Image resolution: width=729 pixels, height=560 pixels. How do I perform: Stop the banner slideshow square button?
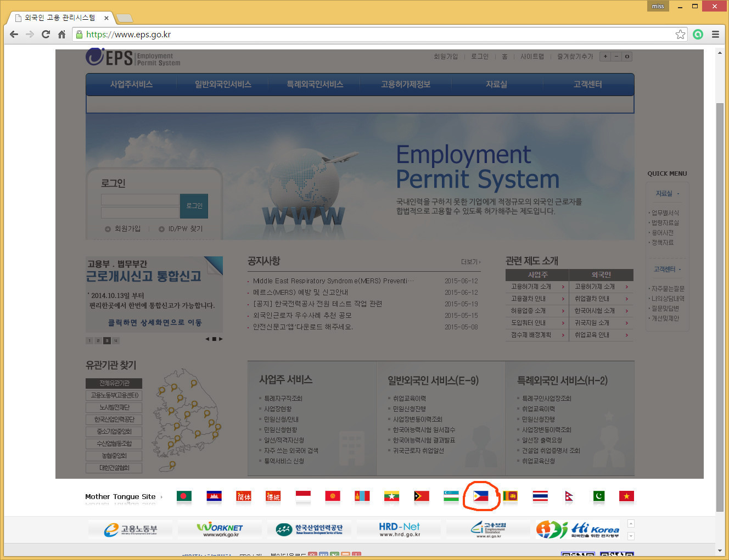tap(214, 339)
